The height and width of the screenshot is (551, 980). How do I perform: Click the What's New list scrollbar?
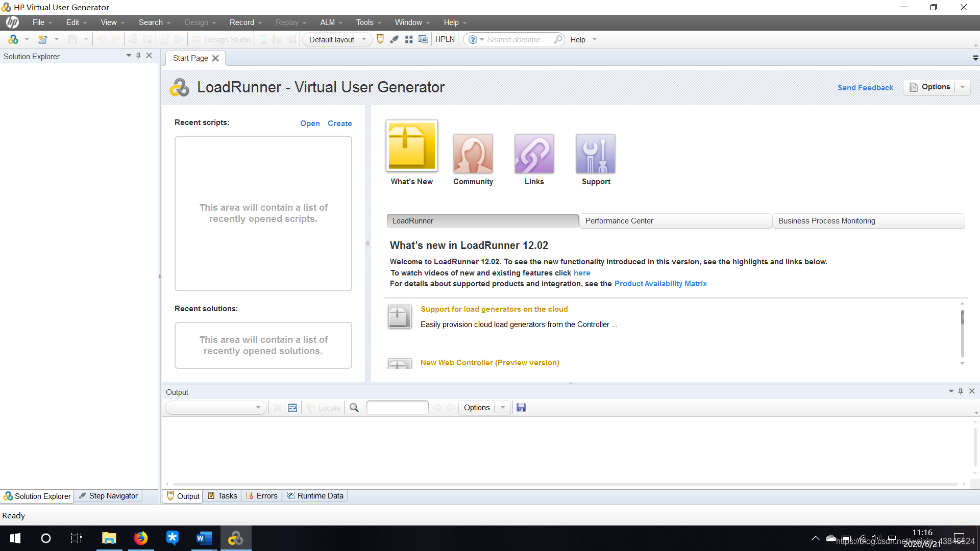coord(962,332)
